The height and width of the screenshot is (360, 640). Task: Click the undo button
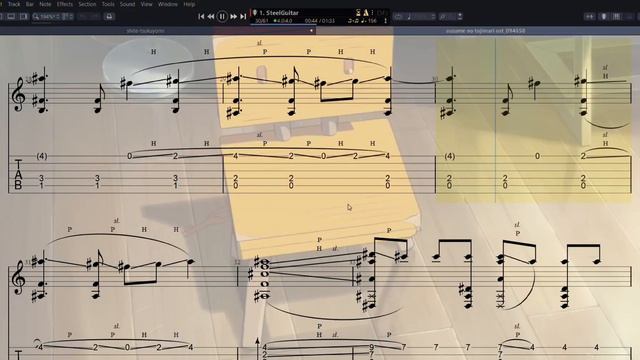[83, 16]
